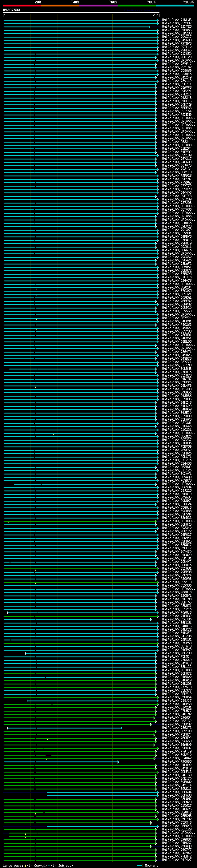Click the purple ~60% identity legend segment
197x868 pixels.
98,6
